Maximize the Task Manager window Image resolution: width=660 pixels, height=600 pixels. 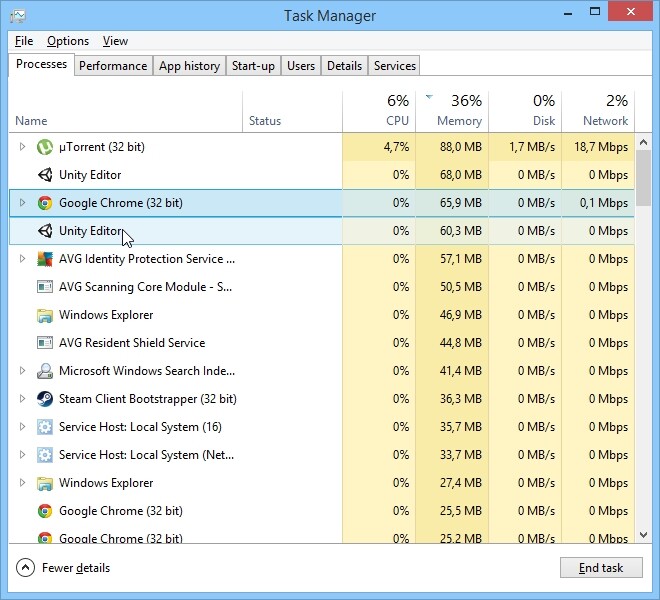[x=595, y=12]
